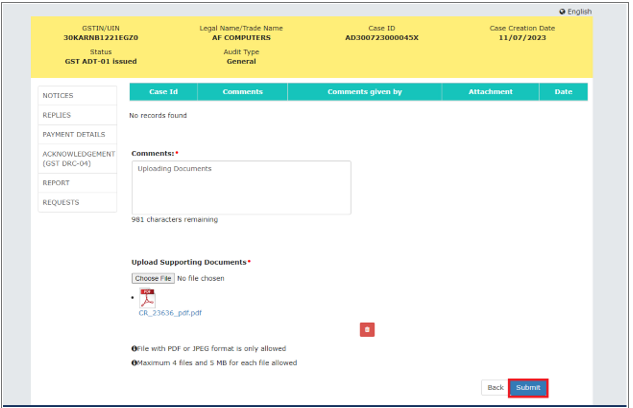Click the red delete attachment trash icon
633x408 pixels.
pyautogui.click(x=367, y=330)
